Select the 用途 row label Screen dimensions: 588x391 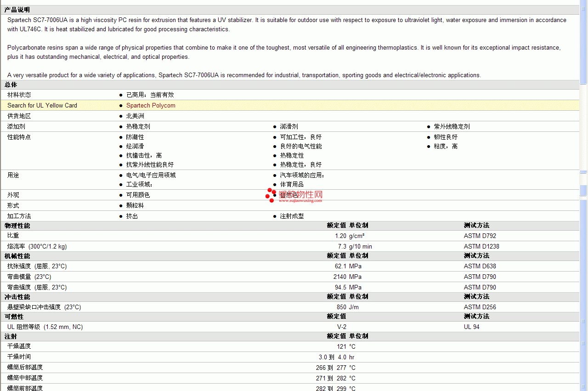pos(13,175)
